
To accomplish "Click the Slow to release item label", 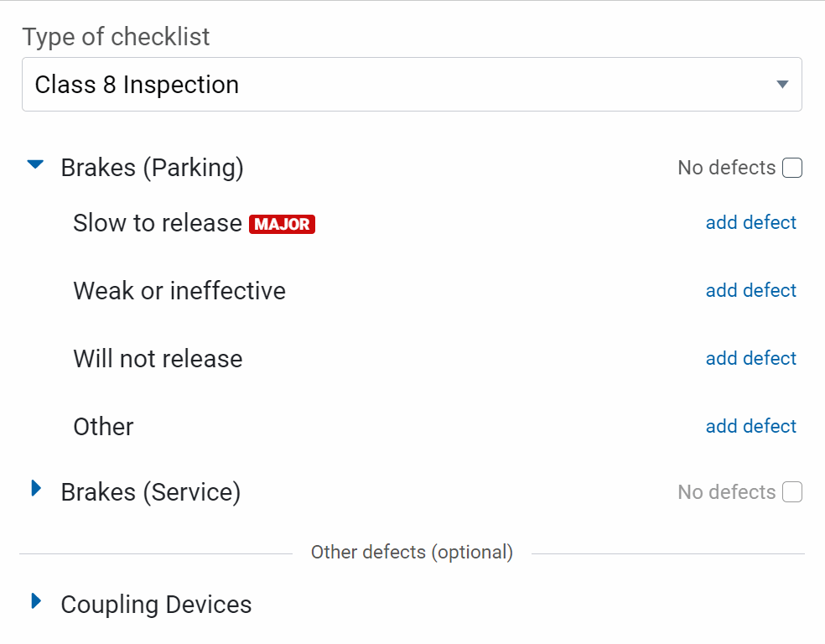I will [x=158, y=223].
